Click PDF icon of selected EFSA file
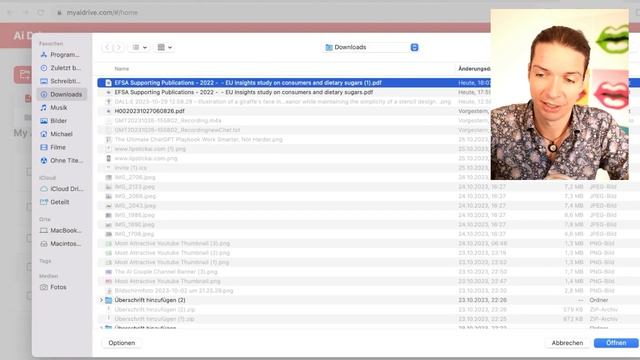 108,83
